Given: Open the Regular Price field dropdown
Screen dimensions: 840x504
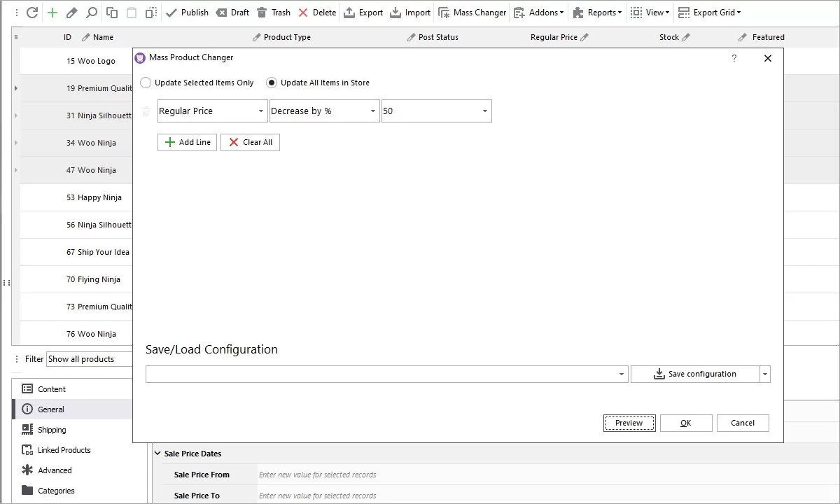Looking at the screenshot, I should (x=260, y=111).
